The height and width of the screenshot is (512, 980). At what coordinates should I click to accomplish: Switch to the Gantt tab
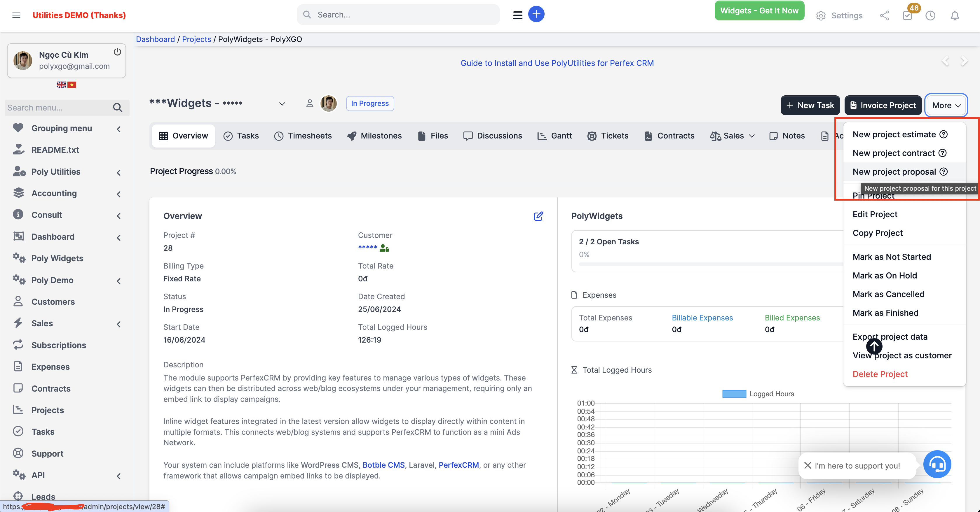point(555,136)
